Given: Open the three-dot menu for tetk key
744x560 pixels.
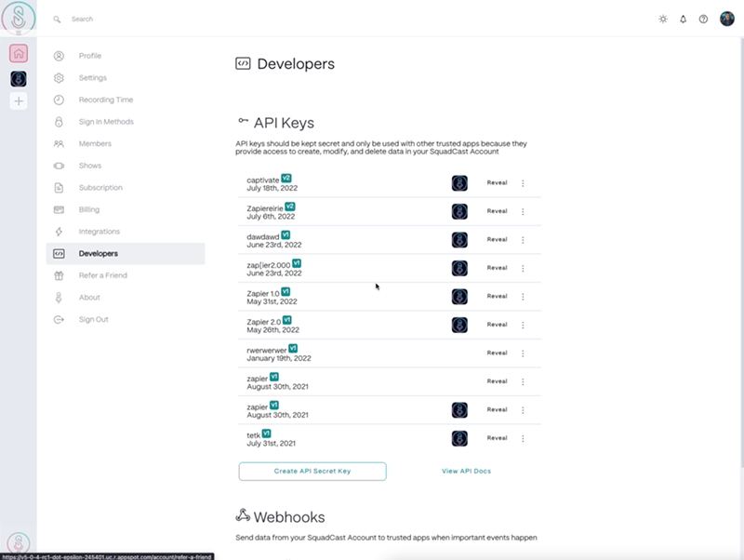Looking at the screenshot, I should click(523, 438).
